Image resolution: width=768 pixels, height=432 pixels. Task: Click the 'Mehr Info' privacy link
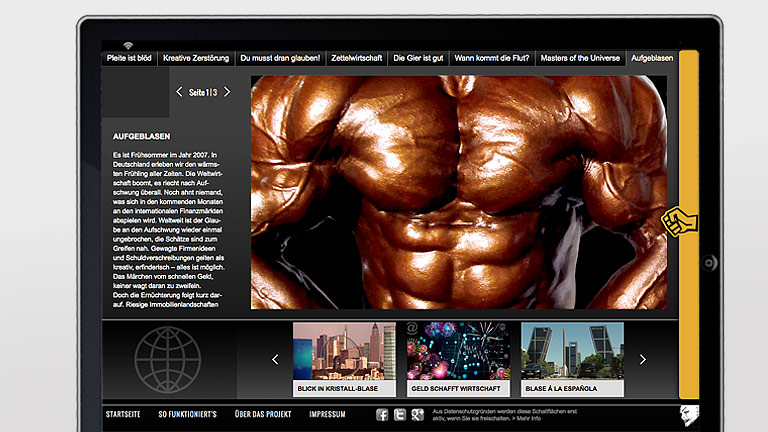(528, 419)
